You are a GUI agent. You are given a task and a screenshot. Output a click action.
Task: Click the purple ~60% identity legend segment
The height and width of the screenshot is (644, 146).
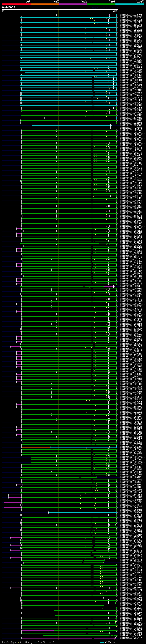[73, 4]
